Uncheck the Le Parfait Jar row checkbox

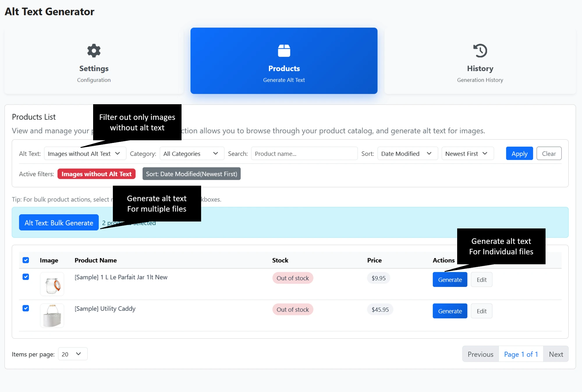(26, 277)
